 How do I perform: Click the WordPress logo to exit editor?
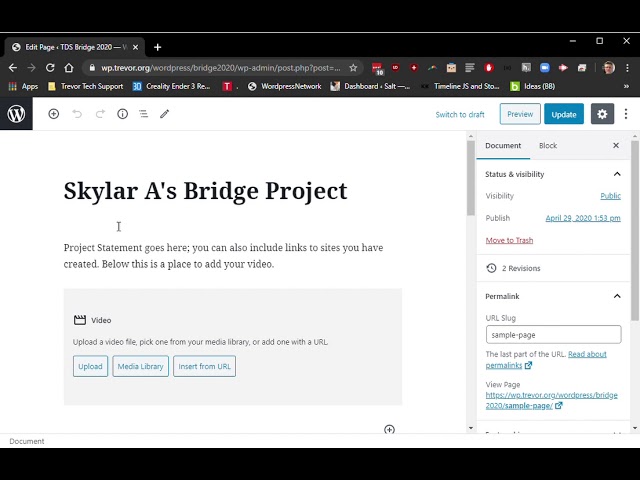[x=16, y=114]
